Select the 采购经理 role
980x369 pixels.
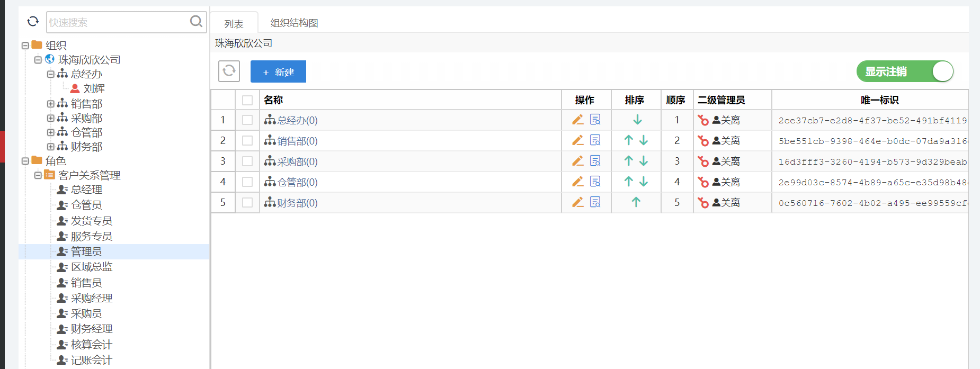[x=92, y=298]
